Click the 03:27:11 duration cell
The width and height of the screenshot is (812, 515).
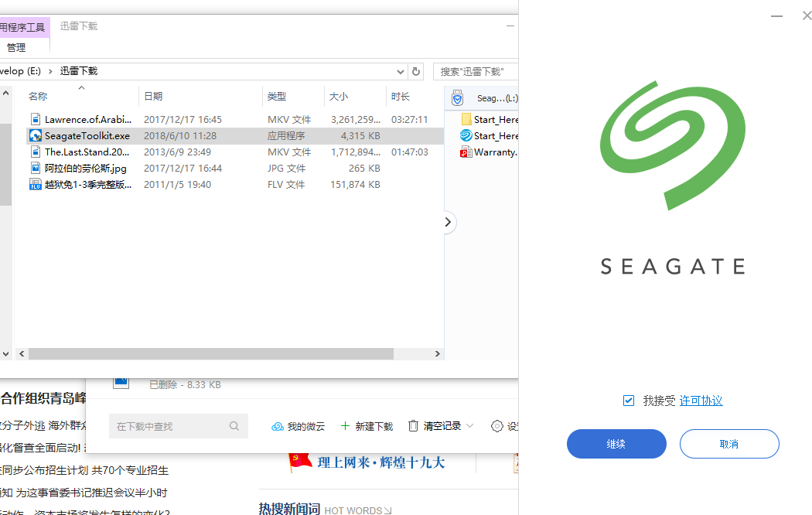pos(410,120)
